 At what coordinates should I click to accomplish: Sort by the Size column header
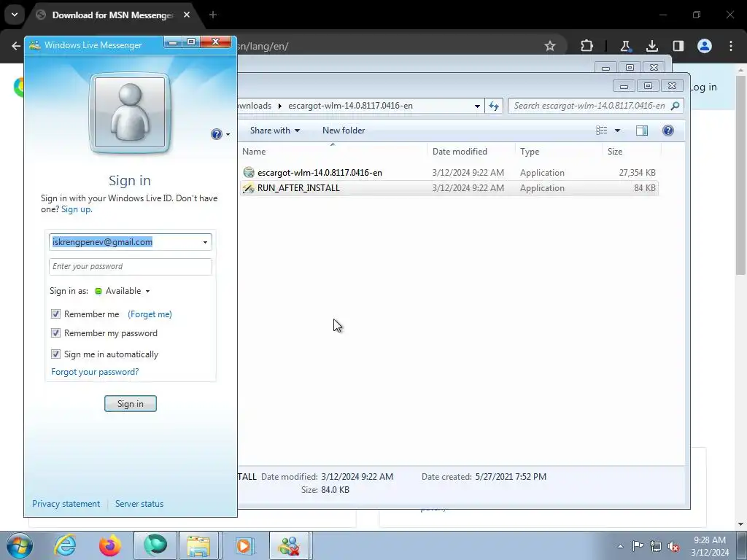click(632, 152)
